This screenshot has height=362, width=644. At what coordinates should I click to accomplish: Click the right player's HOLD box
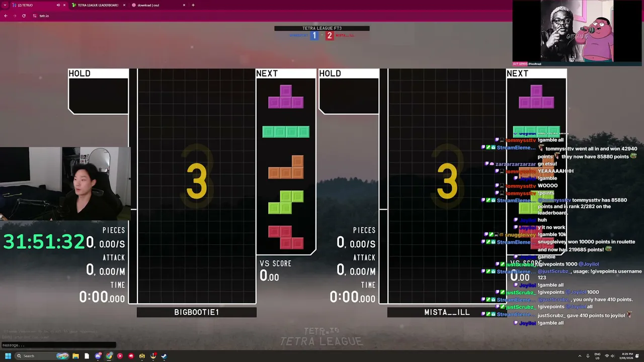[349, 92]
